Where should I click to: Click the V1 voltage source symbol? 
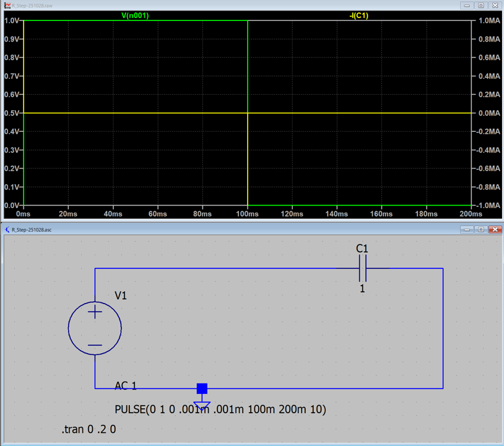click(x=95, y=328)
